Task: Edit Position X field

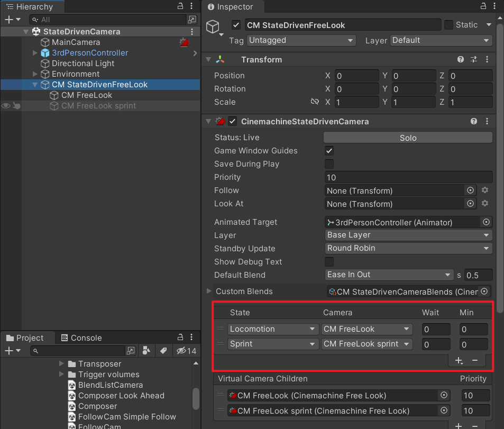Action: pos(357,76)
